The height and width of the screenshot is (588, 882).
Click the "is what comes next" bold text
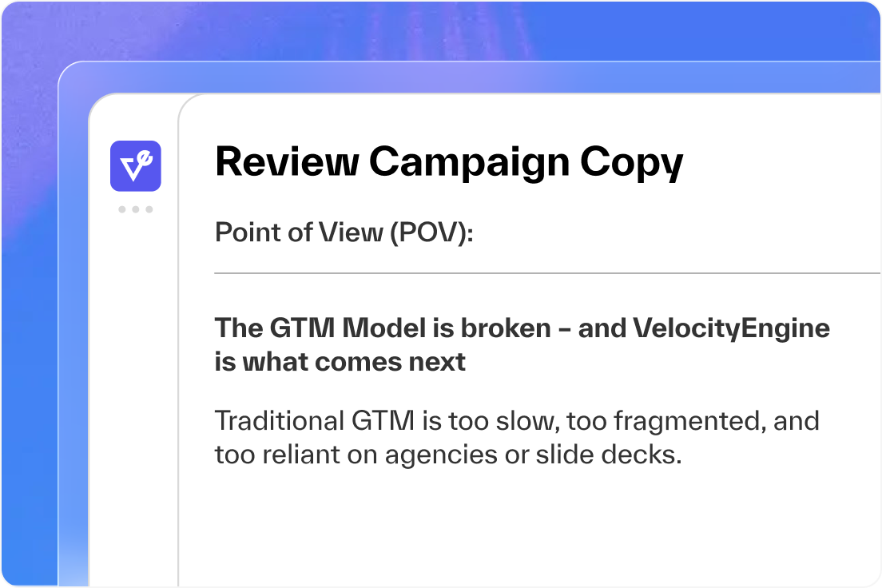coord(340,362)
